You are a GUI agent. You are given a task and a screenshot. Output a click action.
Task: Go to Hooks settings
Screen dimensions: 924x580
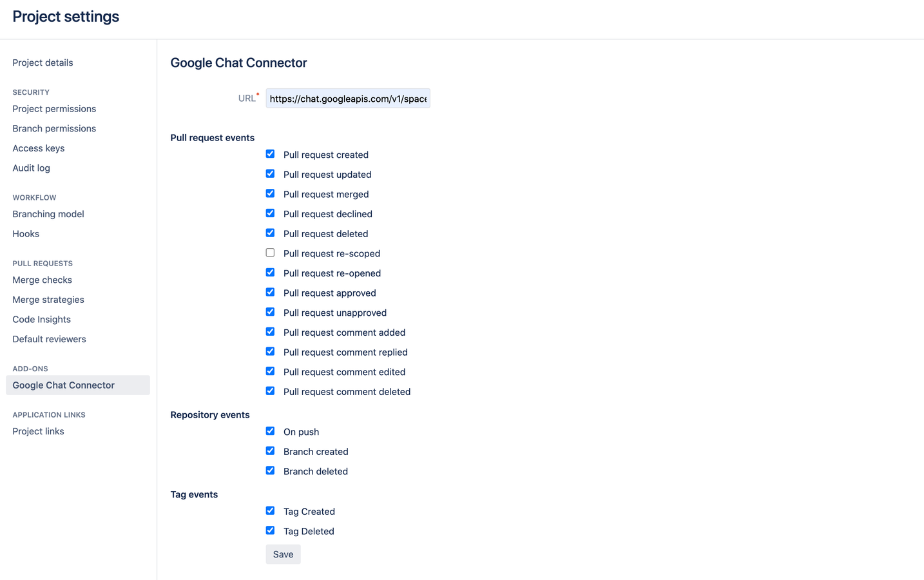[26, 234]
